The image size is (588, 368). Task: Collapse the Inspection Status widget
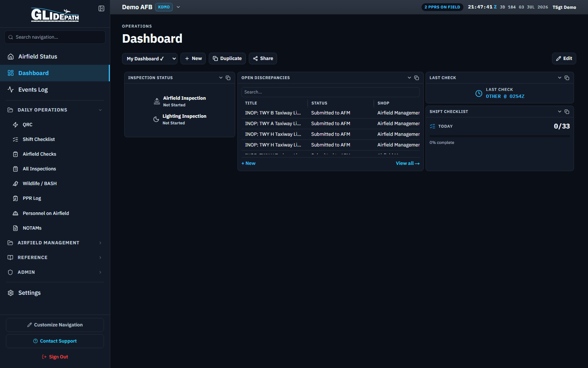221,78
